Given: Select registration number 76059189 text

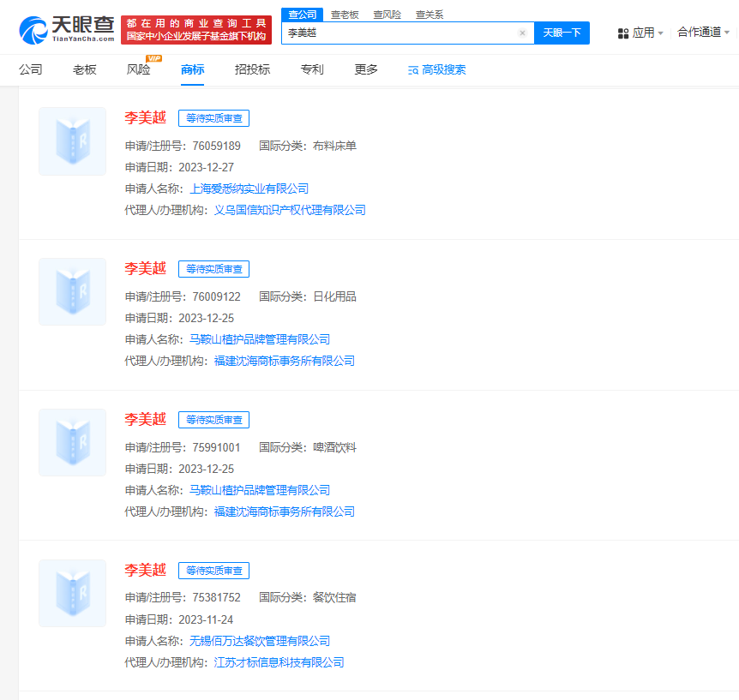Looking at the screenshot, I should 216,146.
